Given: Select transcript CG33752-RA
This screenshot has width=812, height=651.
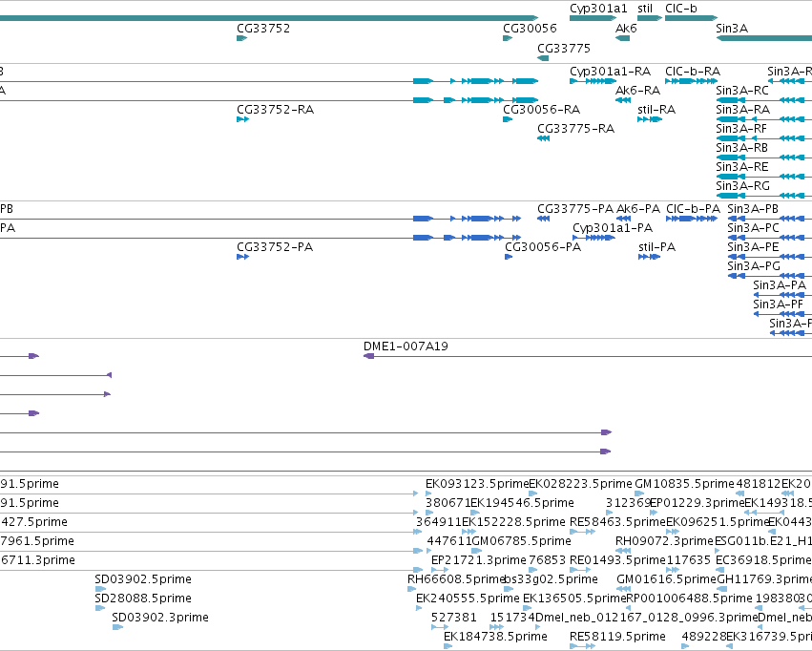Looking at the screenshot, I should click(x=242, y=119).
